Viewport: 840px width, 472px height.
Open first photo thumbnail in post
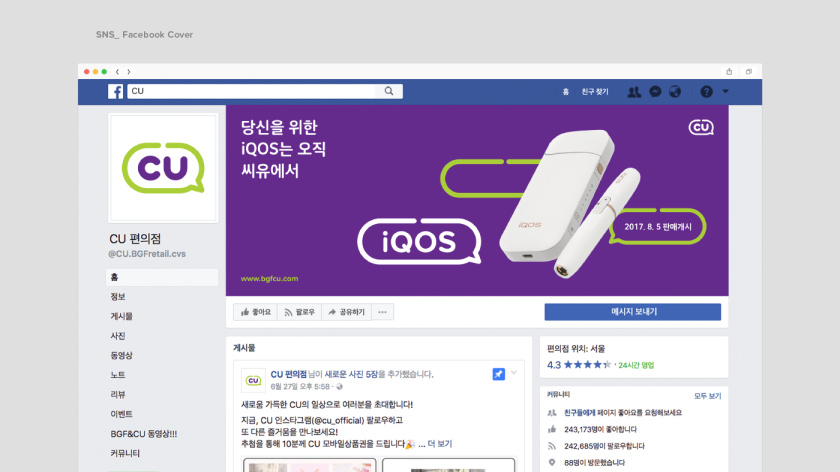tap(310, 465)
